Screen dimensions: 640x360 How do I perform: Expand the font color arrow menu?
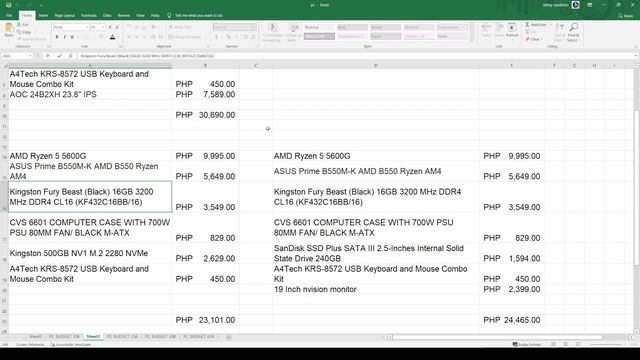click(118, 37)
